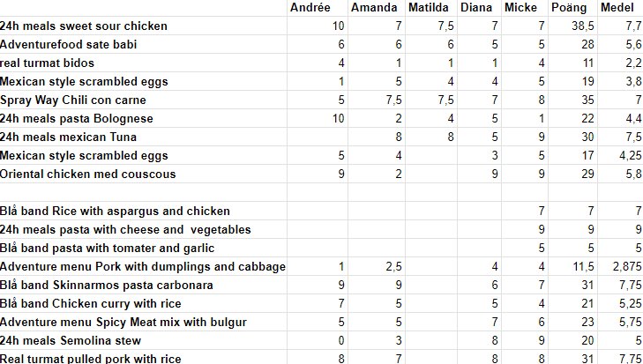Select the 11,5 Poäng value cell

click(572, 266)
